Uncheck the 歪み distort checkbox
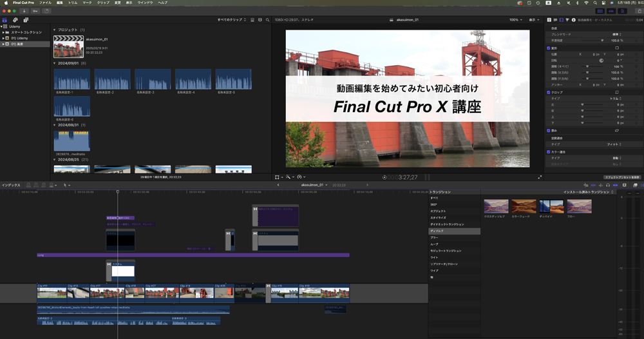The height and width of the screenshot is (339, 644). [x=548, y=131]
